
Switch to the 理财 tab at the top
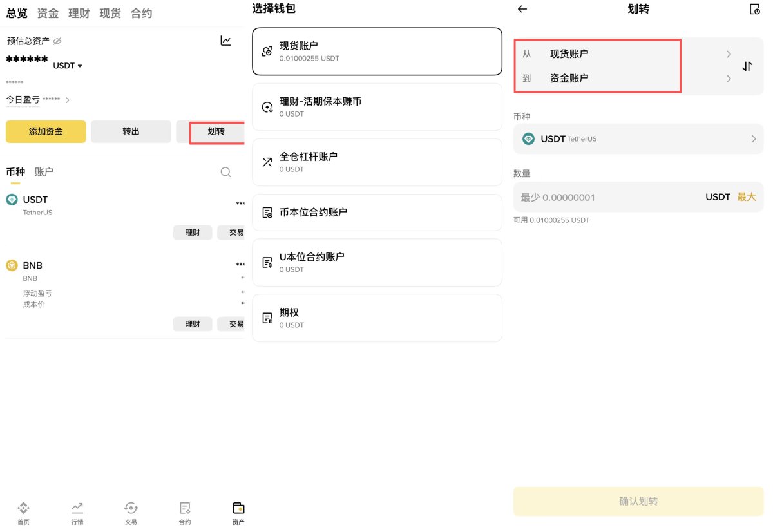pos(79,12)
